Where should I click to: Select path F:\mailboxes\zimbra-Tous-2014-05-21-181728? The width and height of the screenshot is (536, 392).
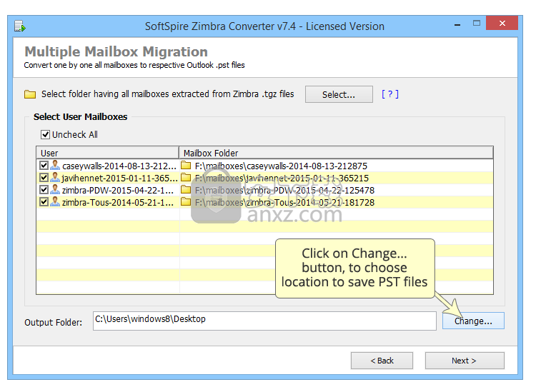(x=284, y=203)
